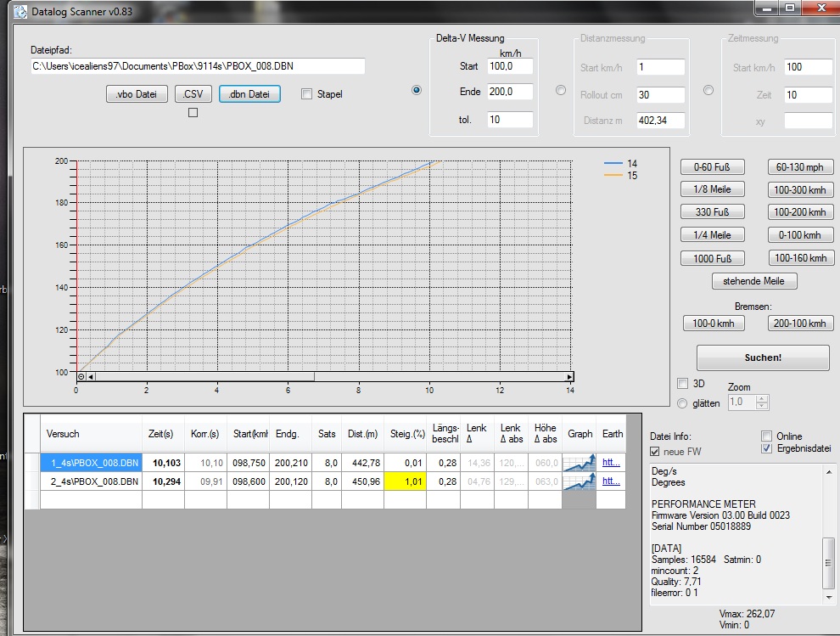Select the glätten radio button

pos(682,403)
